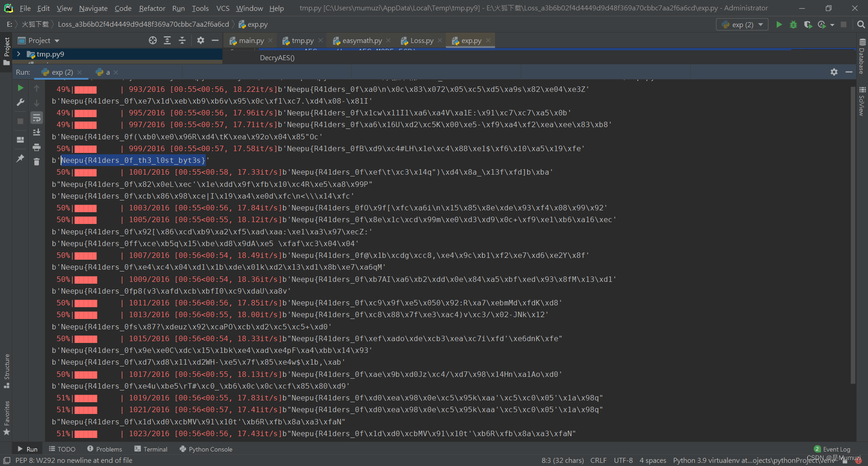
Task: Open the TODO tool window
Action: coord(62,449)
